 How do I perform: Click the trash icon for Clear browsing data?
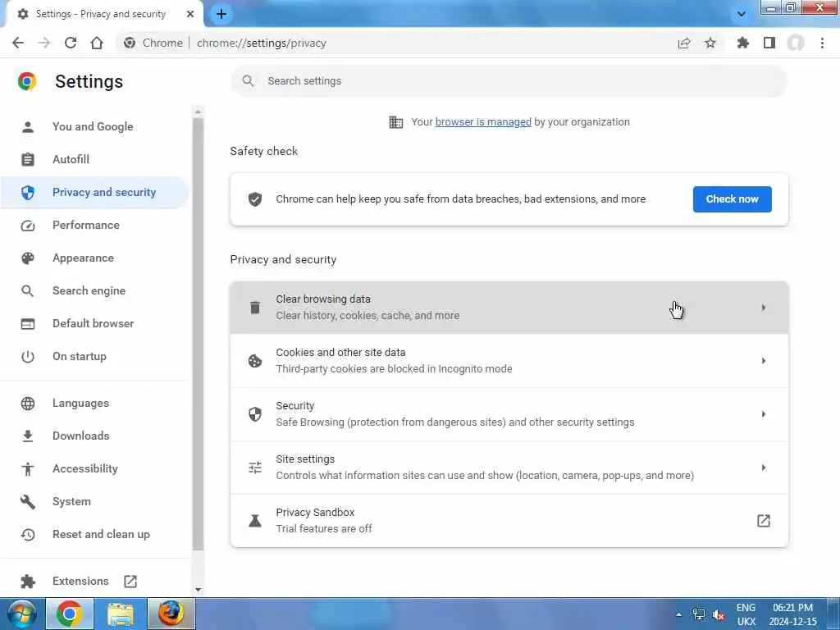pyautogui.click(x=255, y=308)
